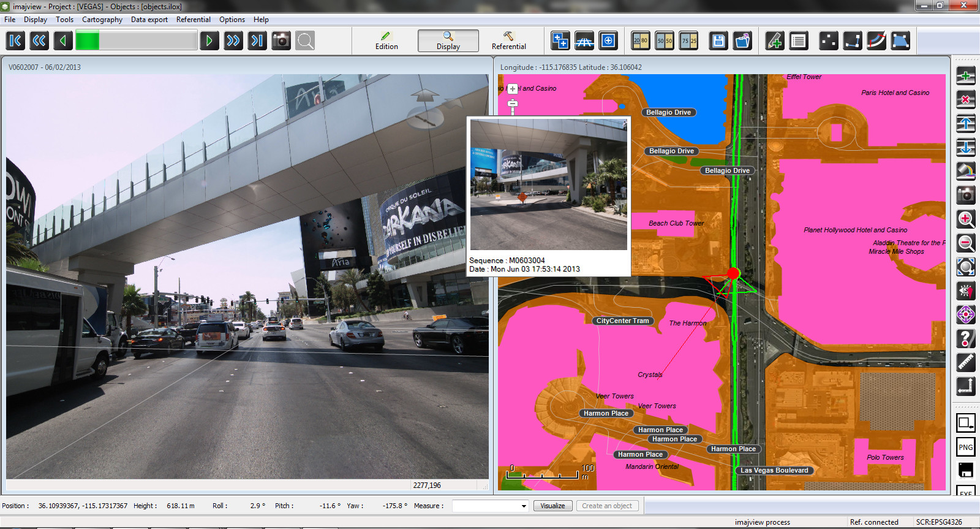Click the zoom to full extent icon
Image resolution: width=980 pixels, height=529 pixels.
pos(966,267)
